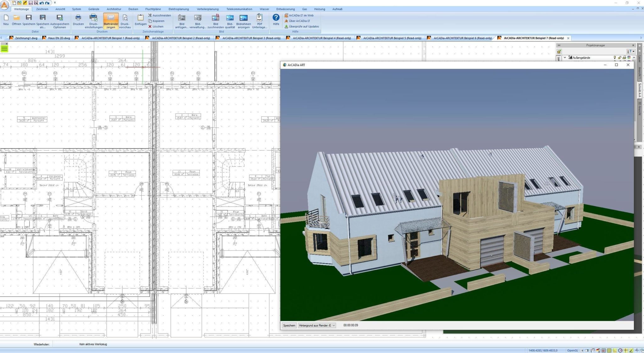
Task: Click ArCADia LT im Web link
Action: pyautogui.click(x=302, y=15)
